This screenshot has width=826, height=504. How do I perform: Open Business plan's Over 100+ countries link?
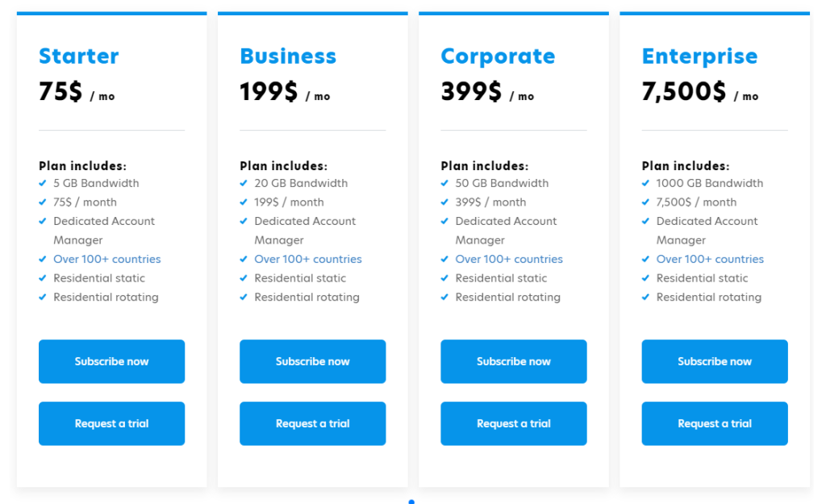[308, 259]
